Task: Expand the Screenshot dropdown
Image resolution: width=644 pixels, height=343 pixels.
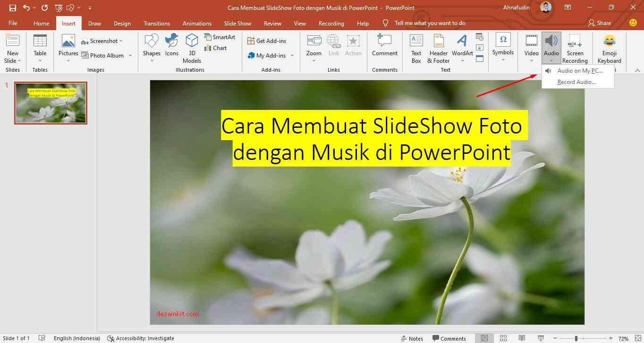Action: (x=121, y=41)
